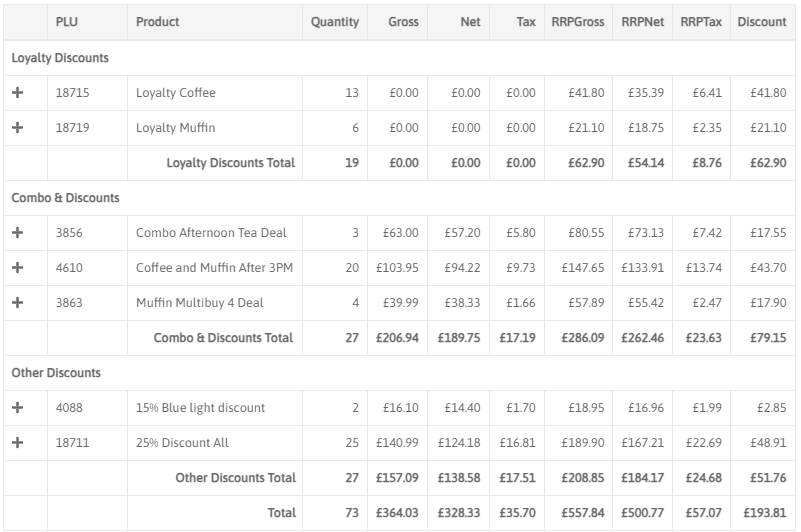This screenshot has width=801, height=532.
Task: Sort by the Product column header
Action: 158,22
